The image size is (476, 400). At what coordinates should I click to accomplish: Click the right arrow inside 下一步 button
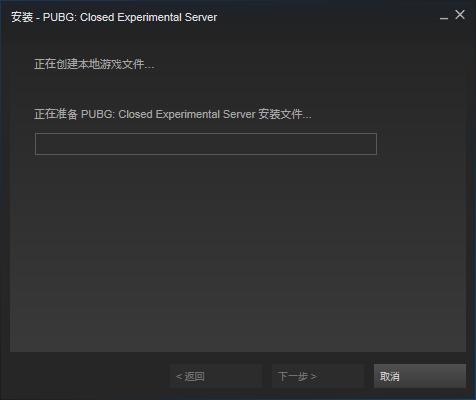click(313, 377)
